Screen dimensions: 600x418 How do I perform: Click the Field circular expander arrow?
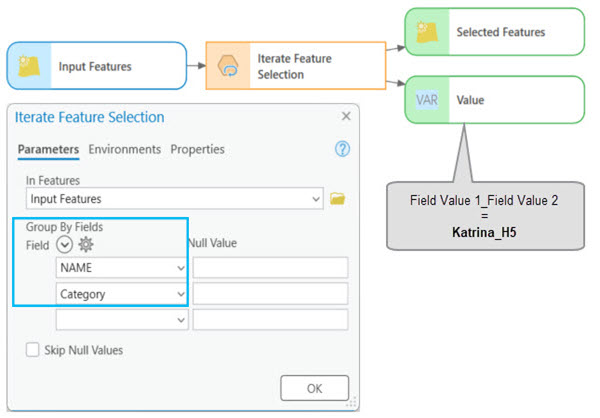click(x=65, y=244)
